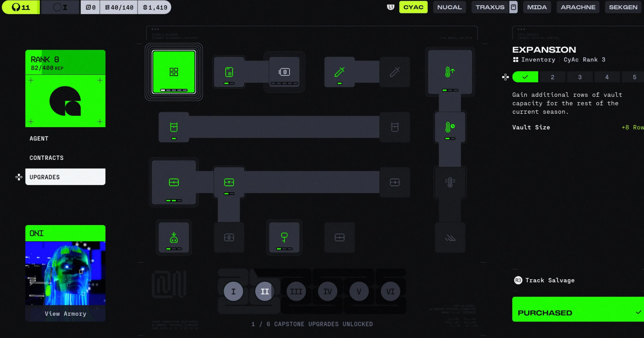Screen dimensions: 644x338
Task: Click the green signpost upgrade node
Action: (285, 238)
